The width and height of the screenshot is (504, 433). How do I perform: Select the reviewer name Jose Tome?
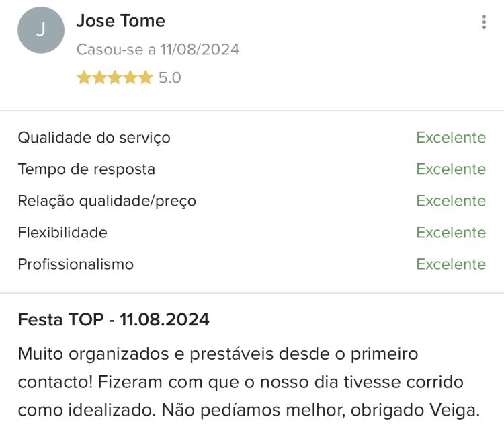[x=121, y=21]
